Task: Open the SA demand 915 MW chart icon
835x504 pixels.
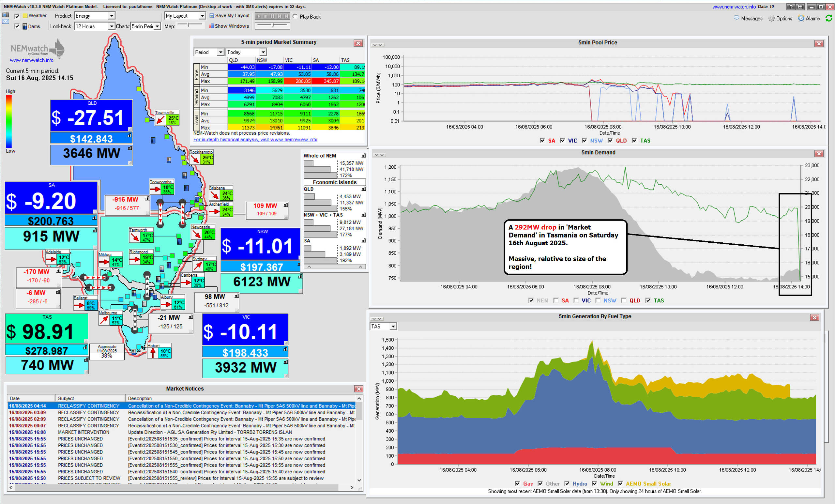Action: click(x=95, y=231)
